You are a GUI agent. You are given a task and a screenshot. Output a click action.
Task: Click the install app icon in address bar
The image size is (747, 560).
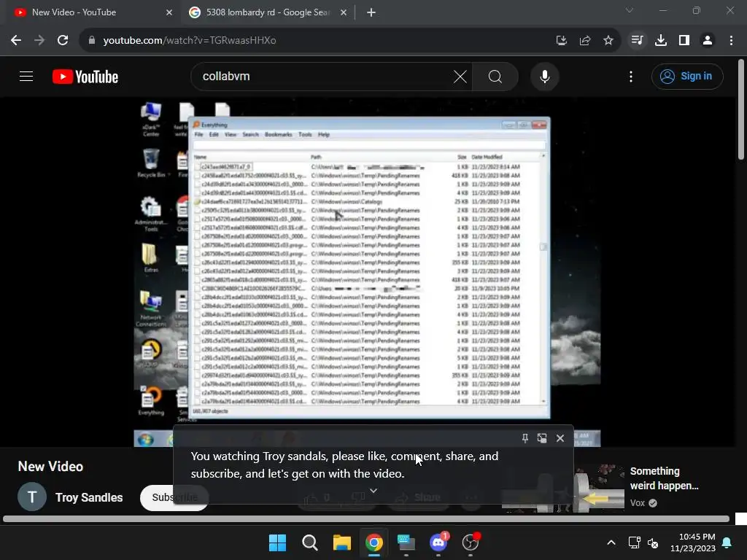pyautogui.click(x=561, y=41)
